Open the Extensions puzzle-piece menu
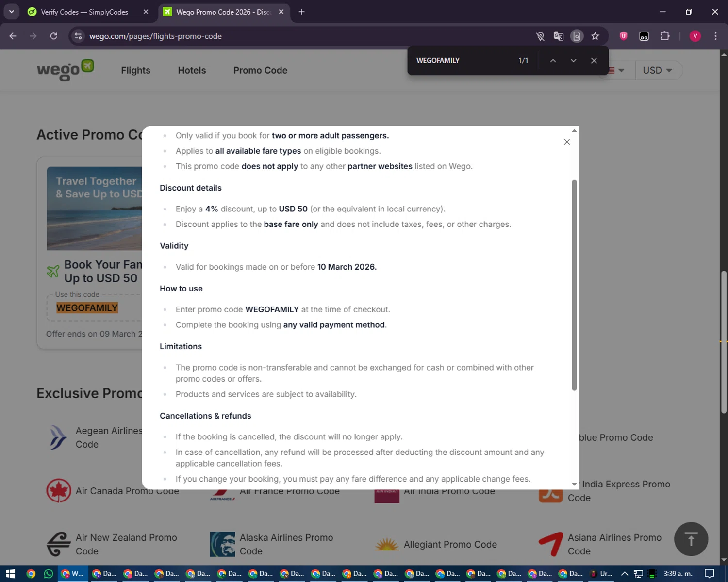 [664, 36]
